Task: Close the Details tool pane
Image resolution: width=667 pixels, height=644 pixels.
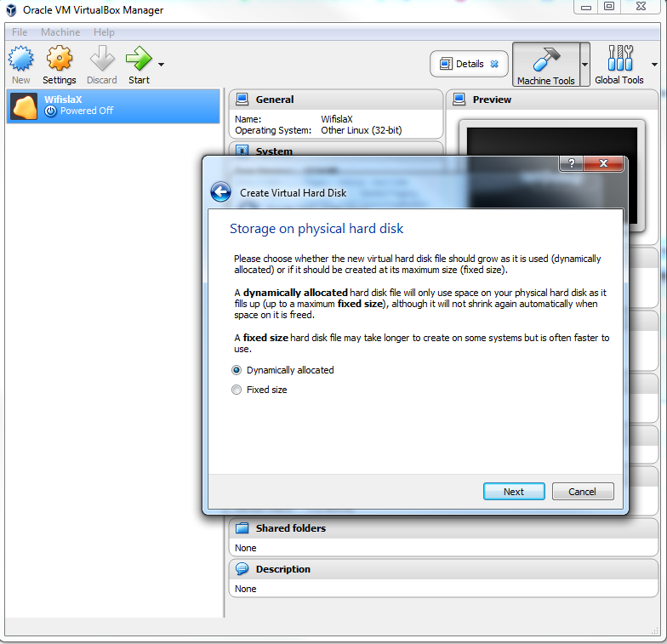Action: [x=494, y=64]
